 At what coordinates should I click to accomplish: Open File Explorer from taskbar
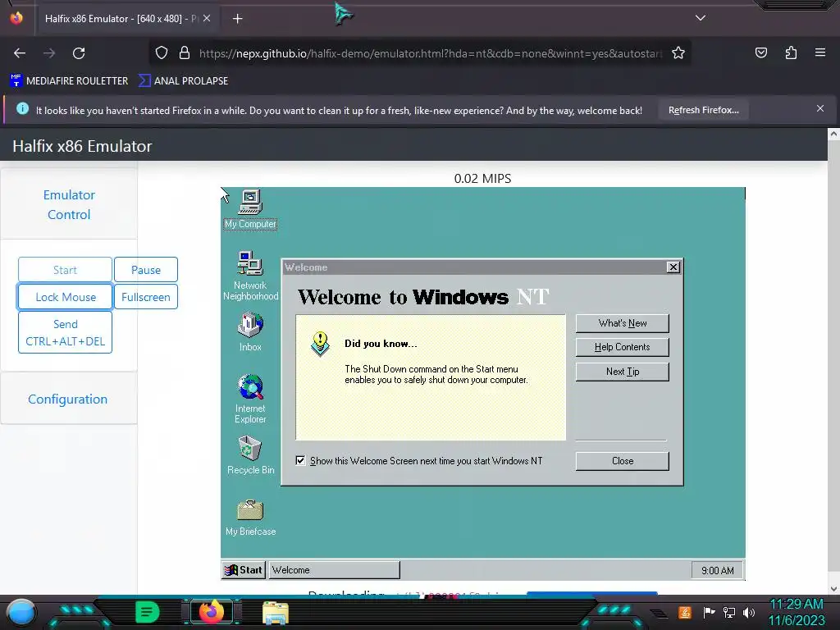(x=276, y=613)
